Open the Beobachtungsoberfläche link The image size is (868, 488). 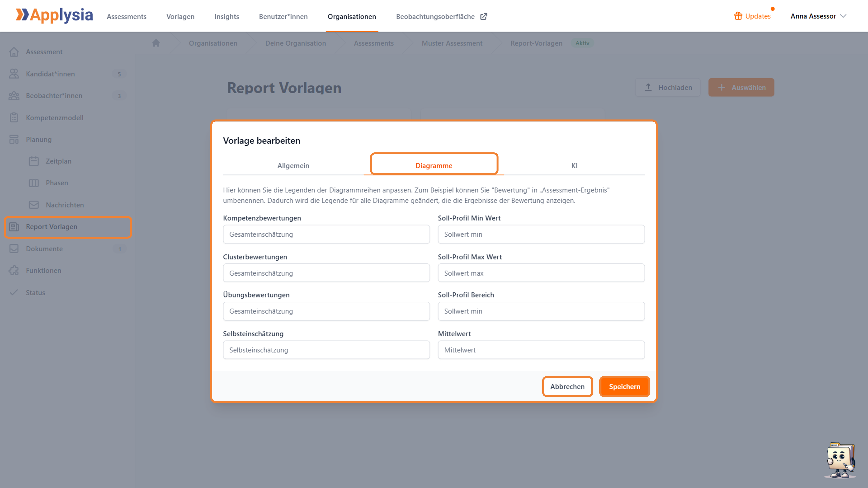(x=441, y=17)
